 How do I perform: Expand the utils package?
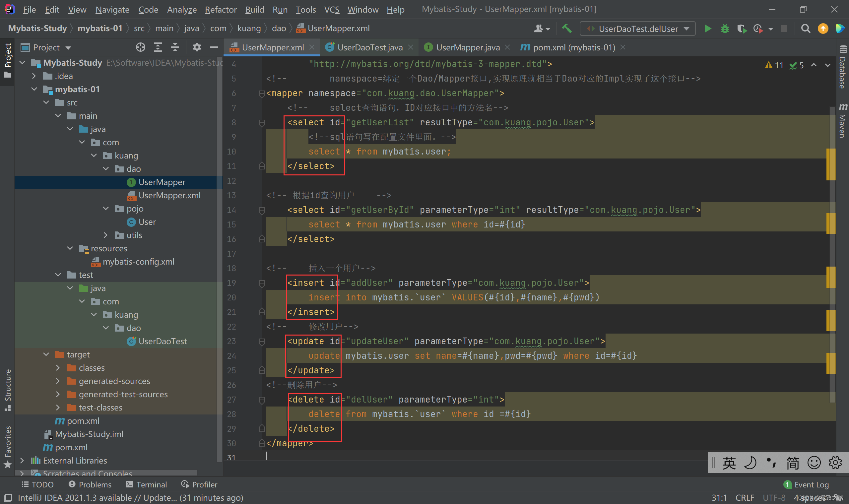click(x=105, y=235)
